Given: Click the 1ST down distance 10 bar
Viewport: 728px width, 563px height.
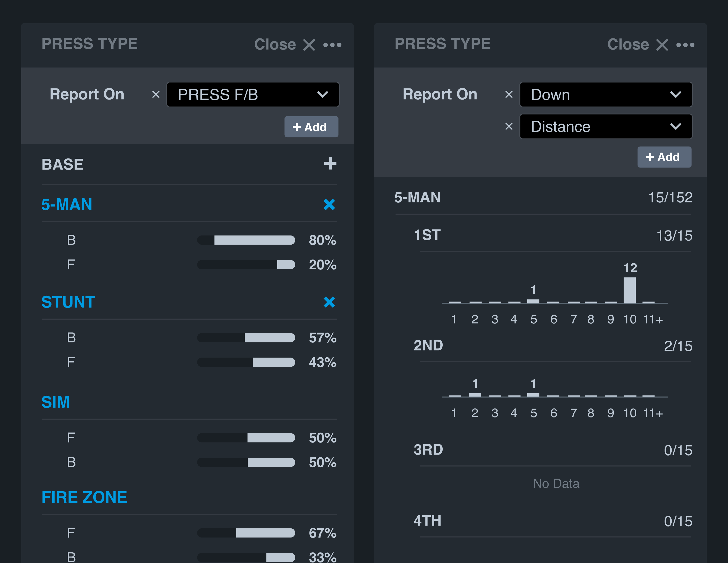Looking at the screenshot, I should 630,290.
